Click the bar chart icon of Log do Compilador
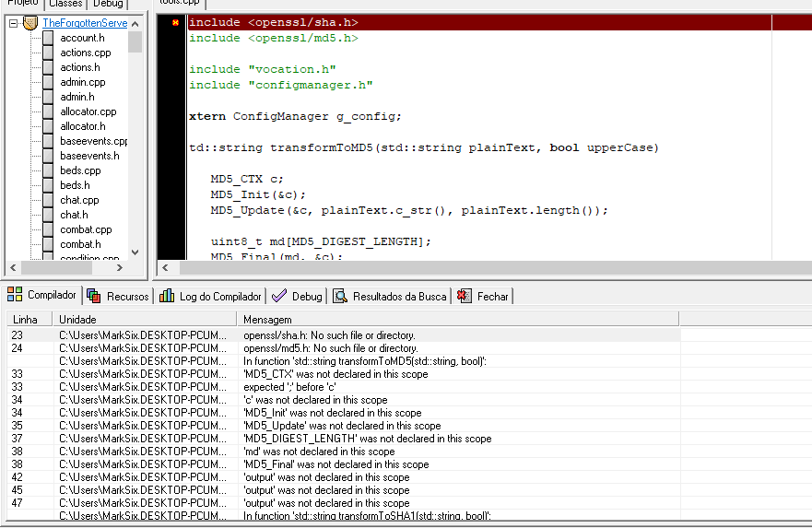Screen dimensions: 812x528 point(167,296)
